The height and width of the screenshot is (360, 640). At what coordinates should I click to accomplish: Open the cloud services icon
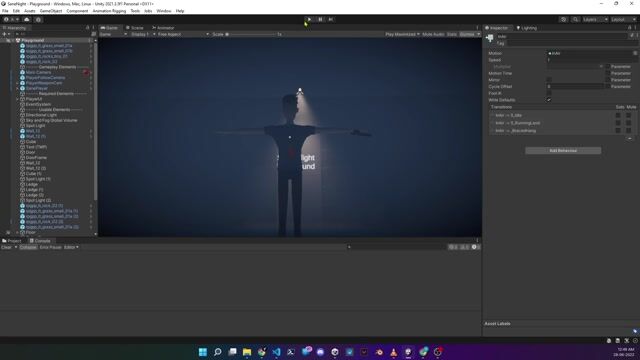(27, 20)
